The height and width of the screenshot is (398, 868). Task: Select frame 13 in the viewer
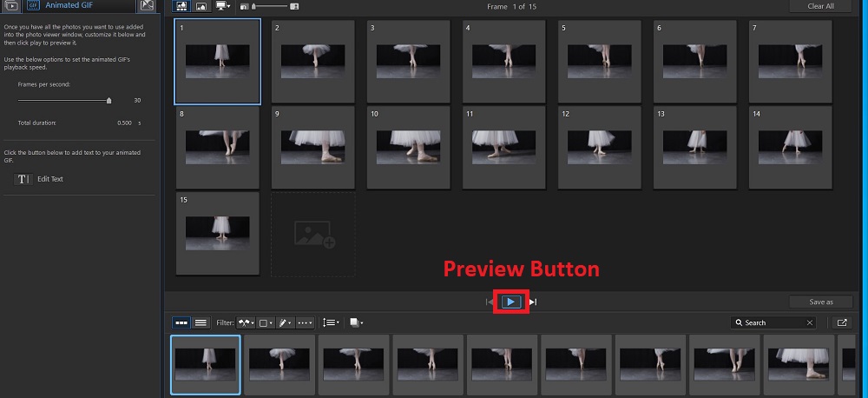point(694,148)
